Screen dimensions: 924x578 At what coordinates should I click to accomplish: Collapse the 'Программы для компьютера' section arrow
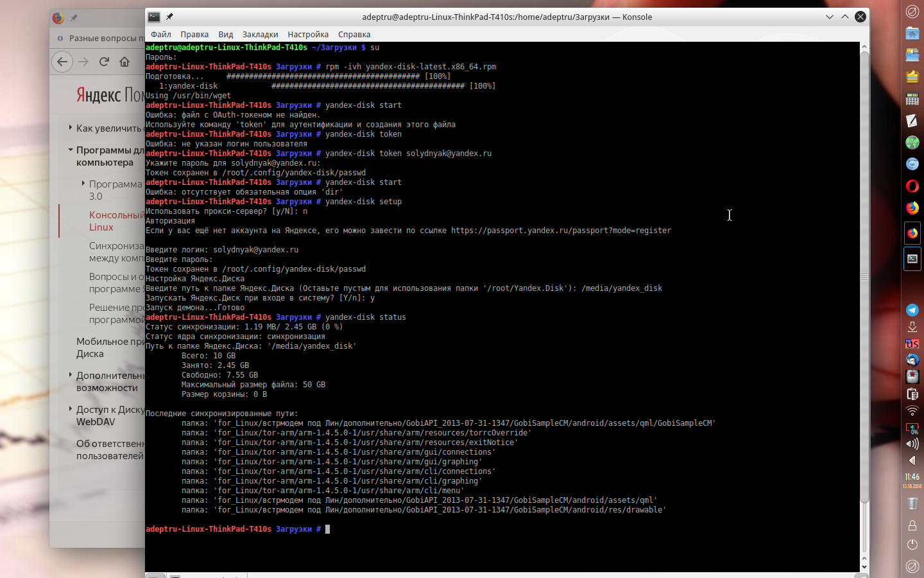tap(70, 150)
